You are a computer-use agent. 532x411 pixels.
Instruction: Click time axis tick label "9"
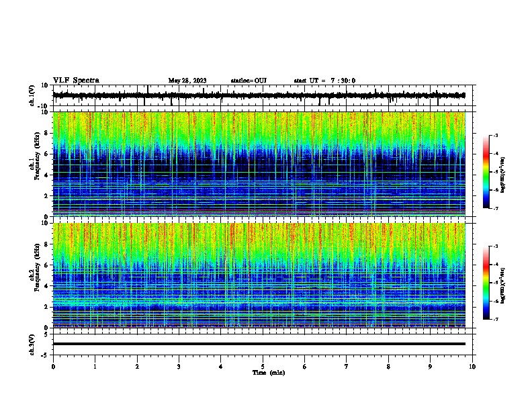(430, 367)
